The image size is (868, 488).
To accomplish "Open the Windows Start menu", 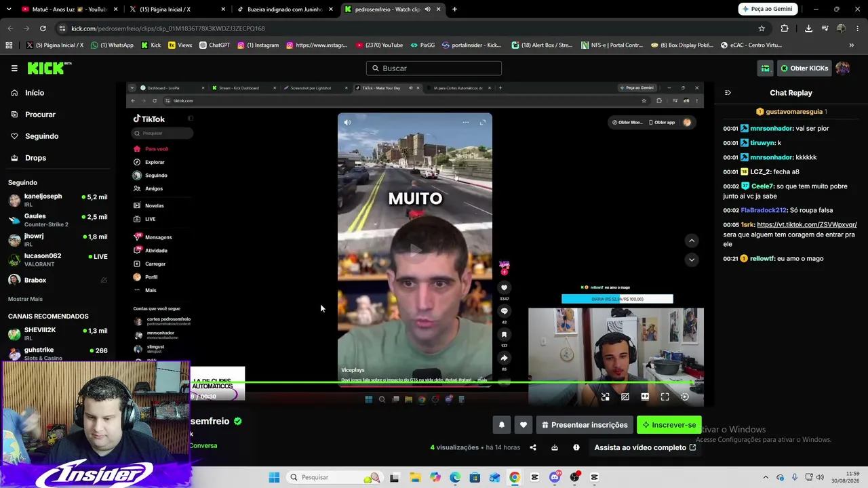I will pos(274,477).
